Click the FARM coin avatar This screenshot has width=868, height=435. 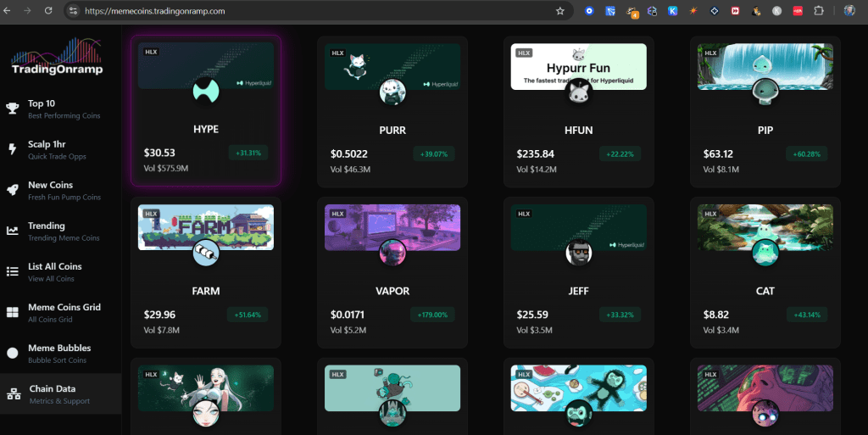click(206, 253)
